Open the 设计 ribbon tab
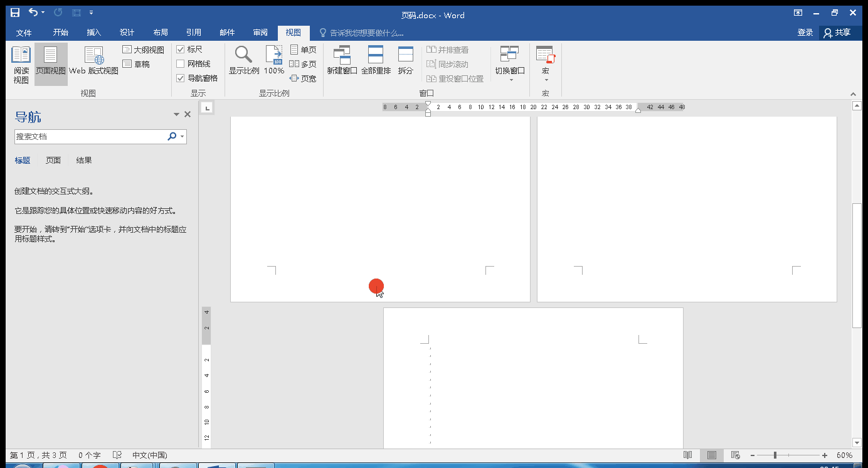 127,33
